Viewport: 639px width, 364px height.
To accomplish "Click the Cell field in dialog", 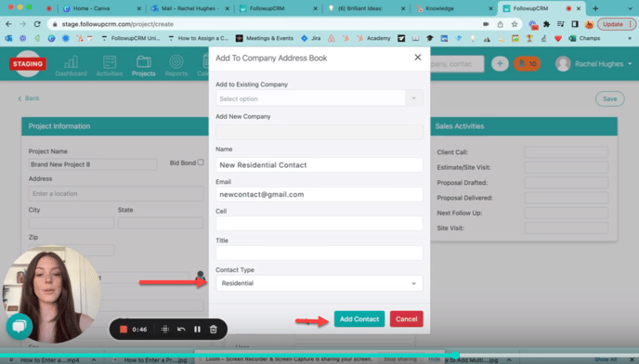I will pyautogui.click(x=319, y=224).
